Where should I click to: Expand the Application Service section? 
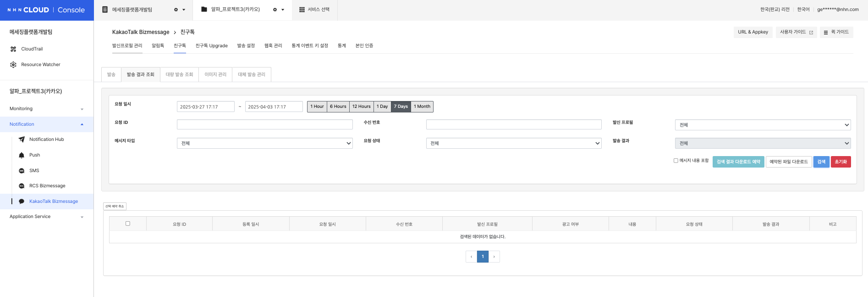coord(47,217)
